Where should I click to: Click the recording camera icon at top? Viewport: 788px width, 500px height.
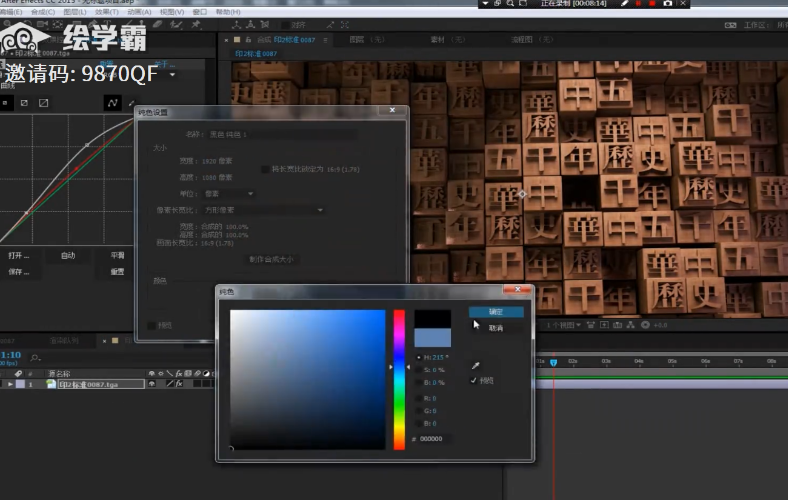pos(668,4)
